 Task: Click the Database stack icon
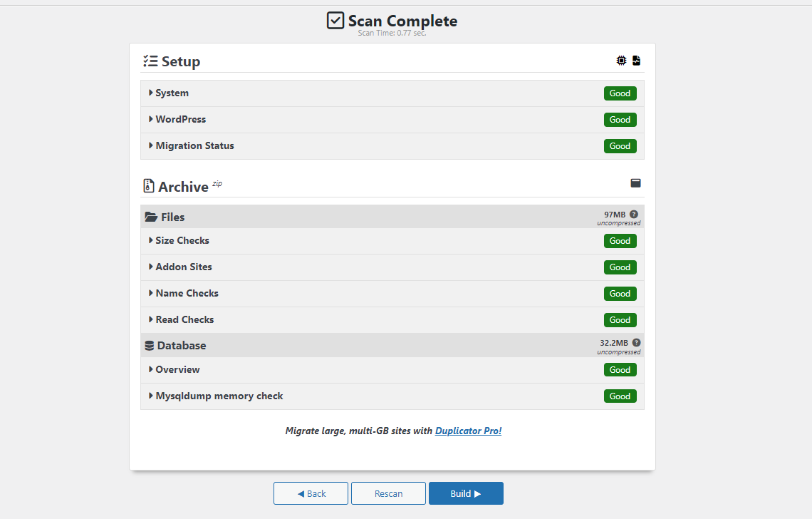coord(149,345)
